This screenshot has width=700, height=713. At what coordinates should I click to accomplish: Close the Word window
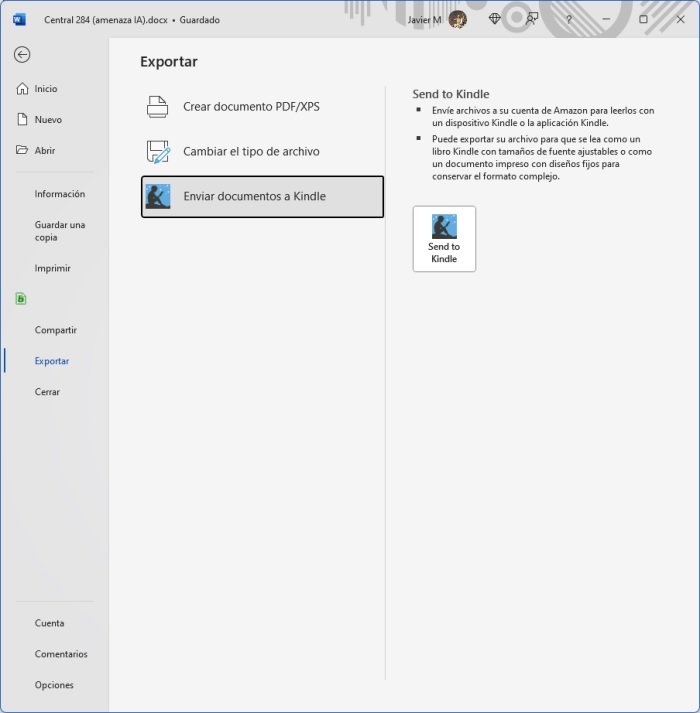coord(680,20)
